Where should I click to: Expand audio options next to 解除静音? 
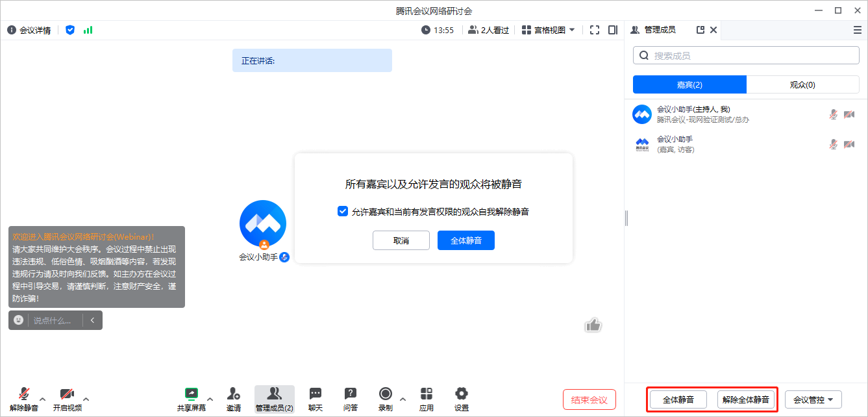(43, 399)
